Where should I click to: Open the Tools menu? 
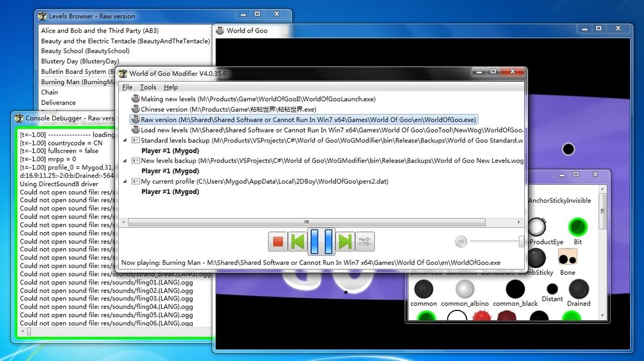pyautogui.click(x=148, y=87)
